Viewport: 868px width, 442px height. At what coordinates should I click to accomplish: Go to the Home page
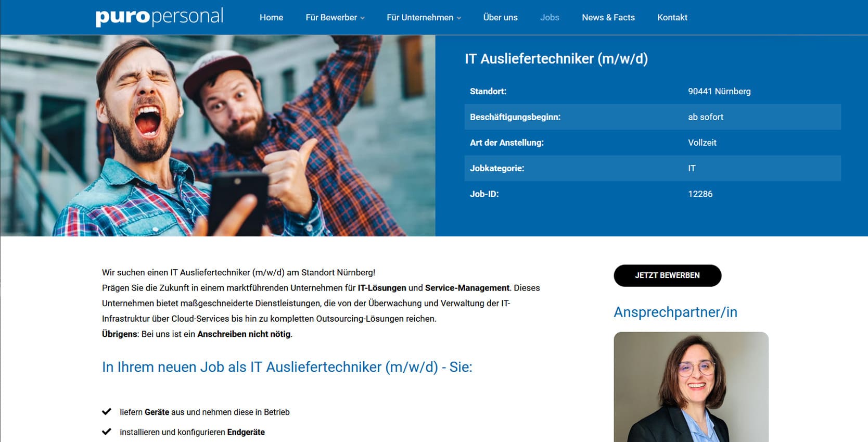271,18
